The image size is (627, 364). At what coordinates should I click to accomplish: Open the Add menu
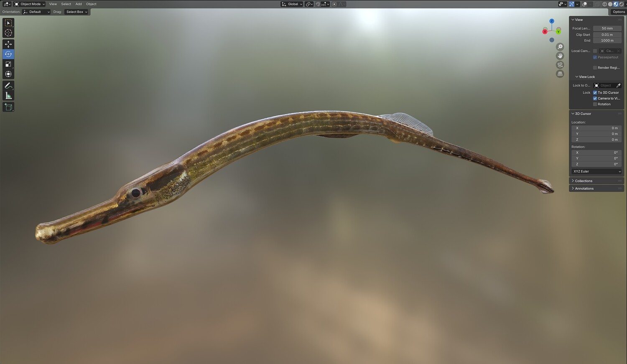[x=79, y=4]
